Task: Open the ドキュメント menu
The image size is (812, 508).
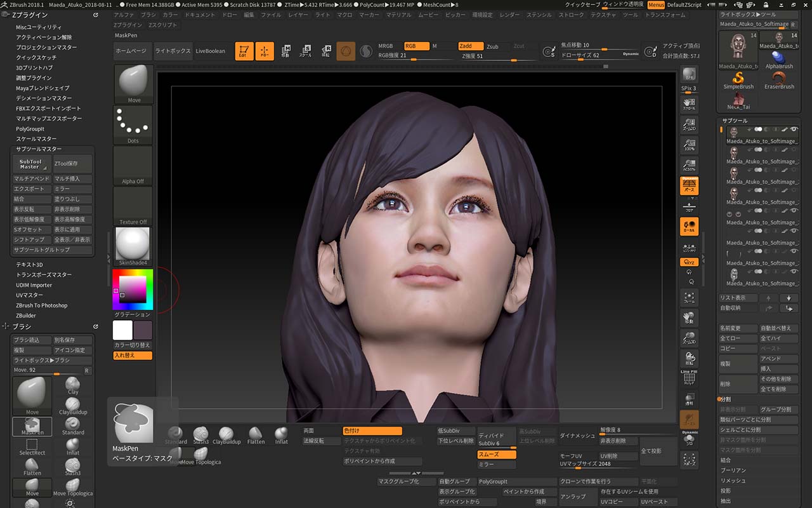Action: pos(200,15)
